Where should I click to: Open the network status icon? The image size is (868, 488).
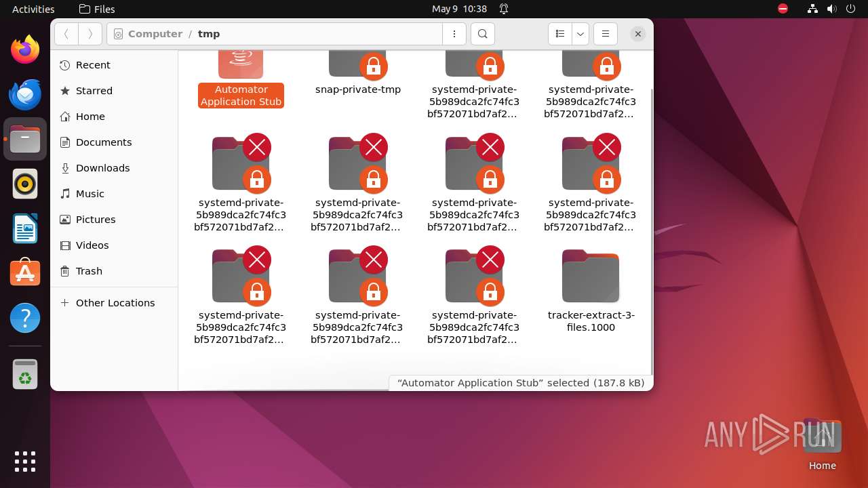click(x=812, y=9)
